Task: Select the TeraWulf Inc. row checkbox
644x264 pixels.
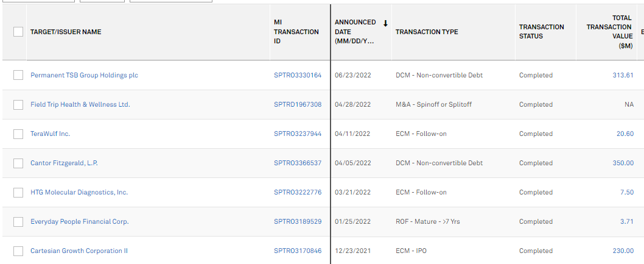Action: tap(18, 134)
